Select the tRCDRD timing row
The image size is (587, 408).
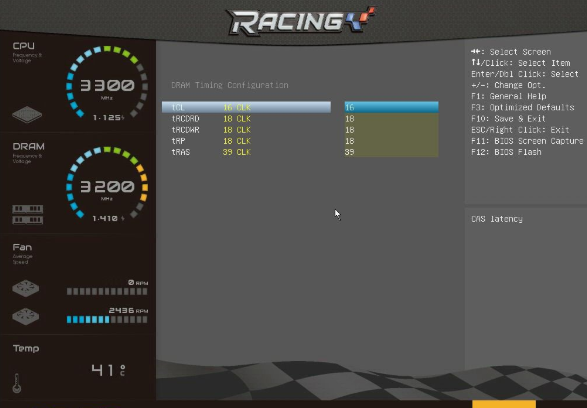point(246,119)
